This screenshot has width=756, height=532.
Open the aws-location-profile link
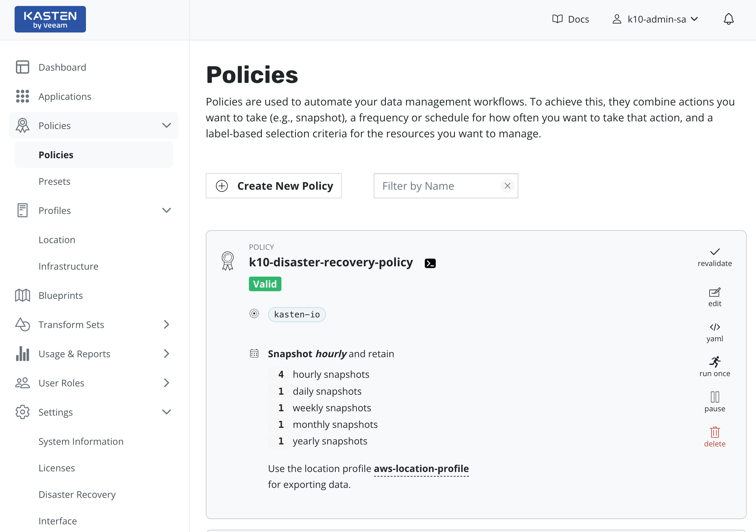(421, 469)
